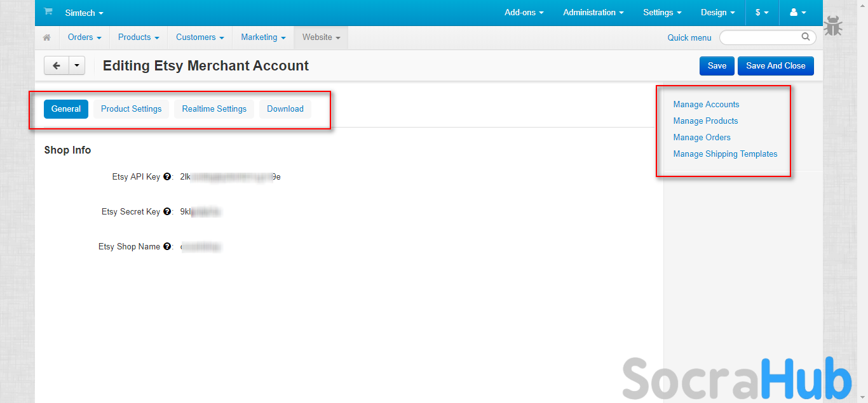Viewport: 868px width, 403px height.
Task: Open the Marketing menu
Action: point(263,37)
